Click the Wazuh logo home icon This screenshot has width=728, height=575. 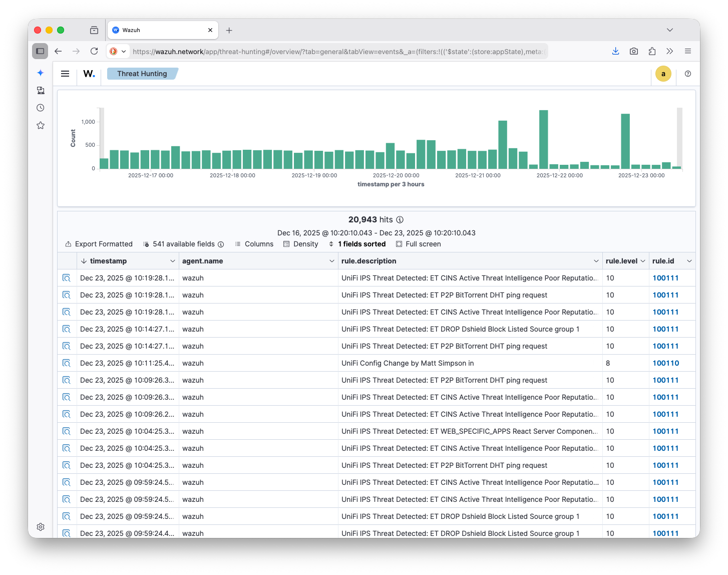click(89, 74)
